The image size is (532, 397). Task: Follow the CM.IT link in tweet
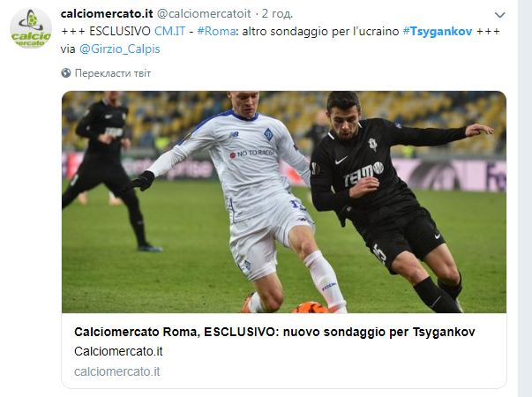169,31
